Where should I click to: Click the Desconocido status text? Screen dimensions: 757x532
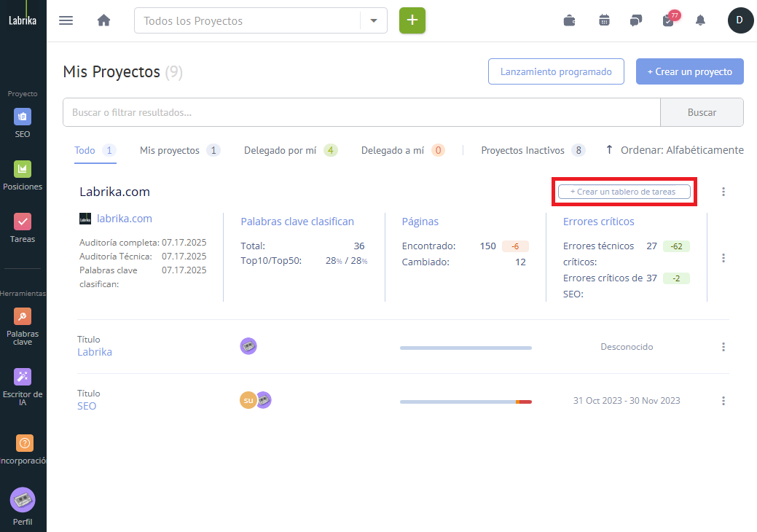pos(627,347)
